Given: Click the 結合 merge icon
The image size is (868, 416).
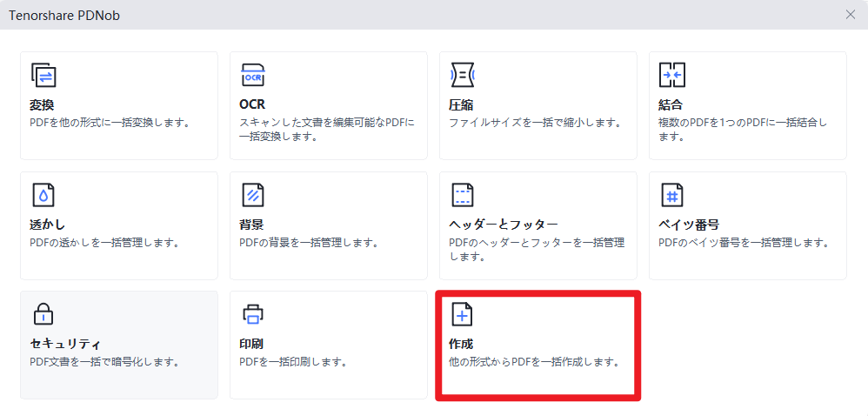Looking at the screenshot, I should 672,76.
